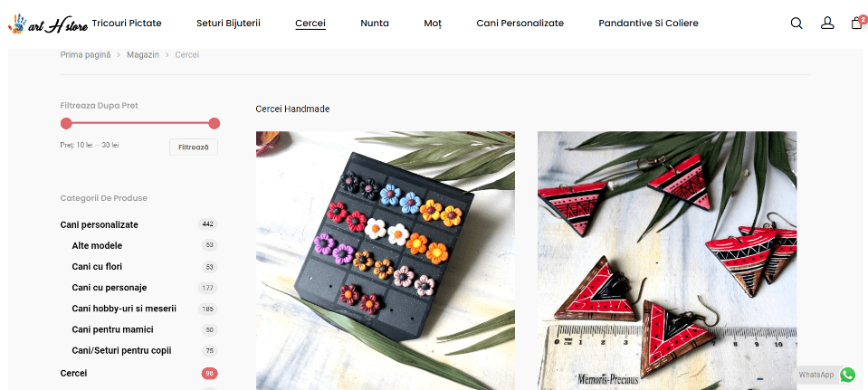Go to Seturi Bijuterii menu

click(228, 24)
